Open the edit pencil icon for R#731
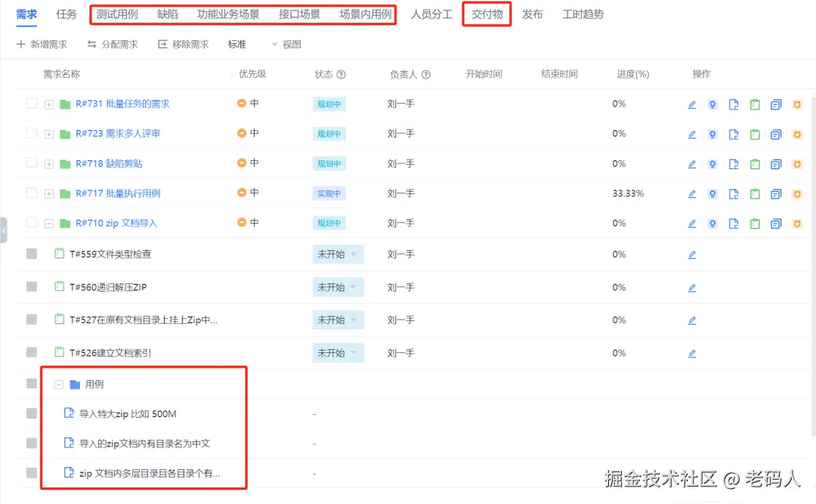 [692, 104]
